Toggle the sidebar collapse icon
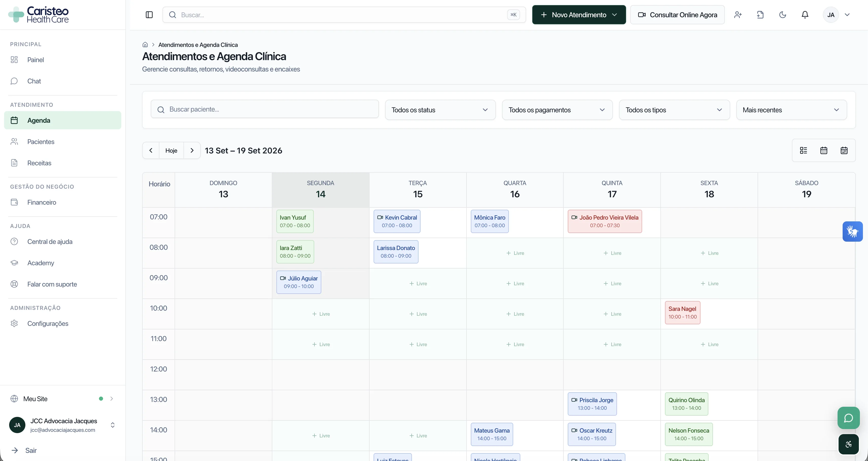The height and width of the screenshot is (461, 868). pos(149,15)
